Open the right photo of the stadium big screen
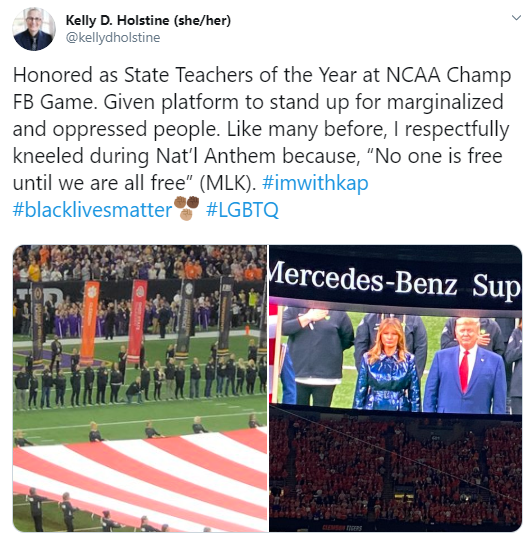This screenshot has width=528, height=550. [x=395, y=388]
